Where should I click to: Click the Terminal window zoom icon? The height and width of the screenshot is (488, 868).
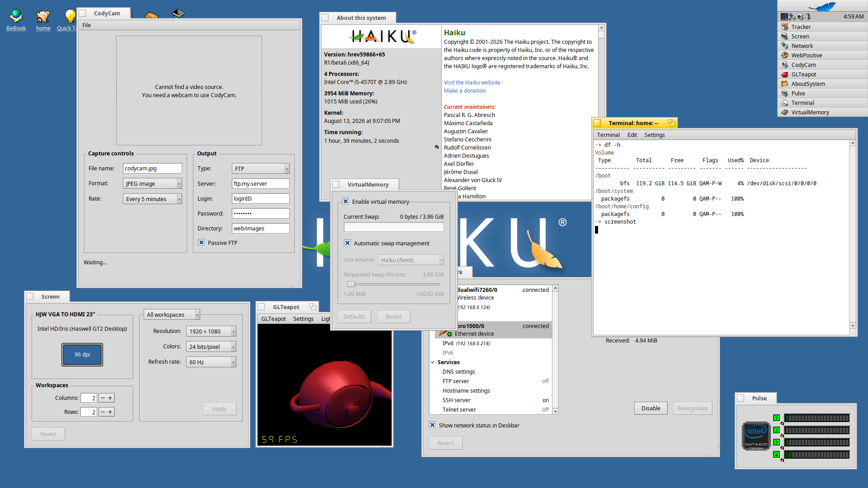pos(671,123)
